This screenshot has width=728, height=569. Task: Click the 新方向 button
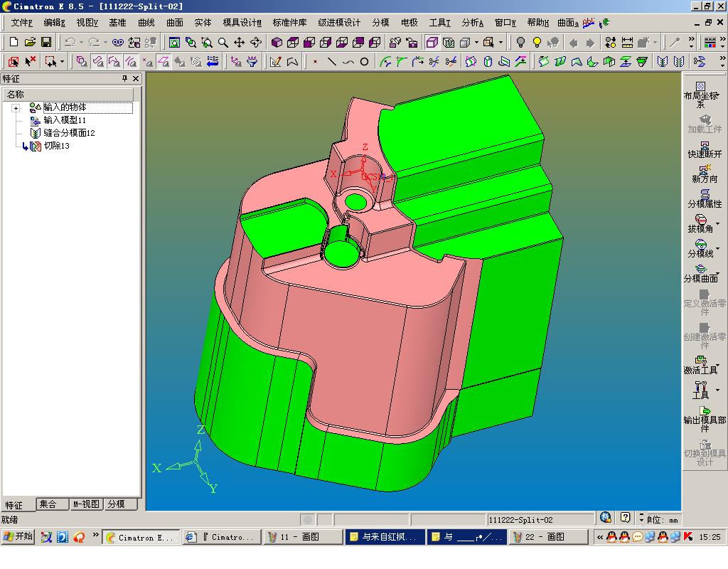click(x=705, y=174)
